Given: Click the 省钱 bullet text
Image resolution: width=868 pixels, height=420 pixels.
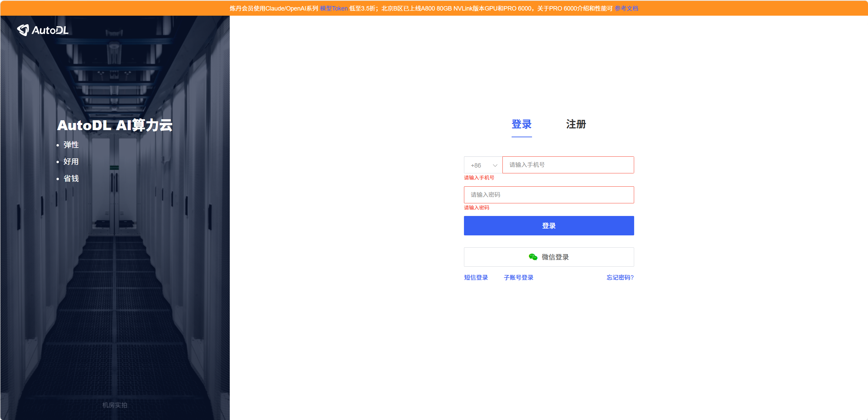Looking at the screenshot, I should [71, 178].
